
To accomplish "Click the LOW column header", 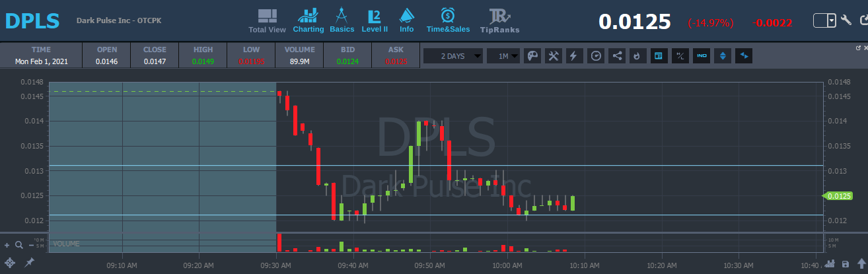I will 251,50.
